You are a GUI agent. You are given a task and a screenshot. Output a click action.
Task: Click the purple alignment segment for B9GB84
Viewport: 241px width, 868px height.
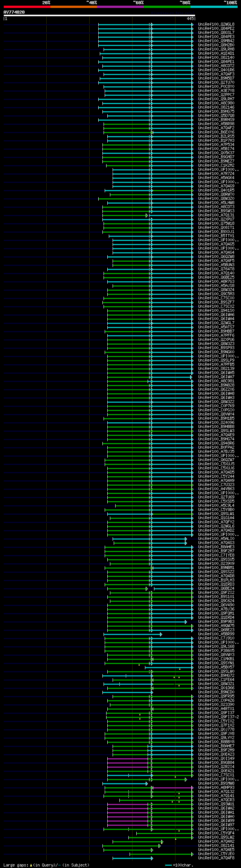point(128,763)
